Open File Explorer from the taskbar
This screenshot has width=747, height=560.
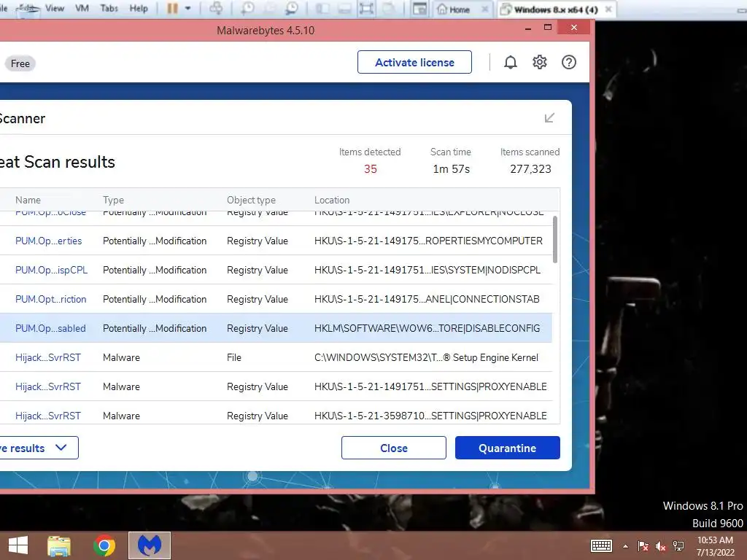point(59,545)
